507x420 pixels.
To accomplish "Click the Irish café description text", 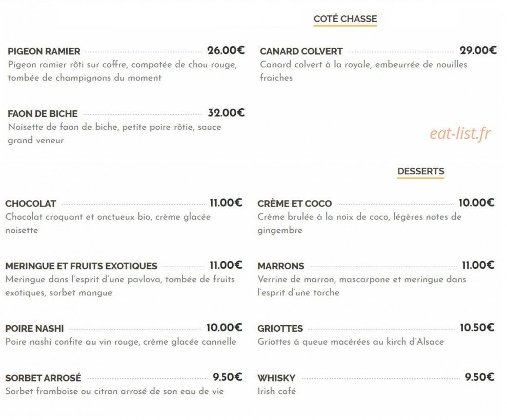I will point(276,391).
